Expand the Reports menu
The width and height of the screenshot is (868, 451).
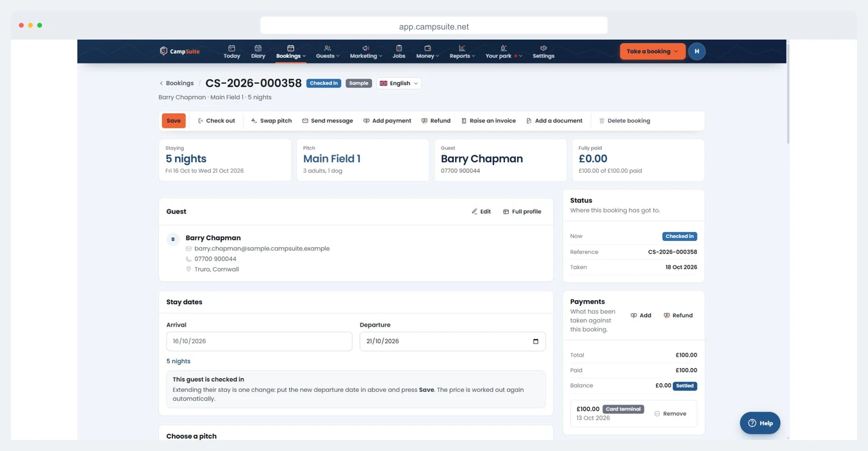pyautogui.click(x=462, y=52)
